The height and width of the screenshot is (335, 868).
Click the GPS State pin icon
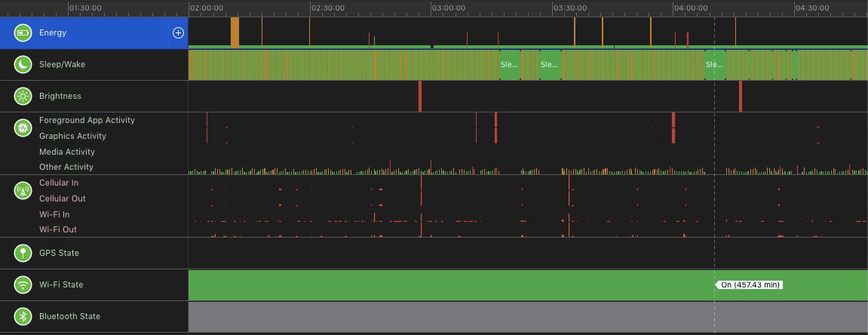click(23, 253)
